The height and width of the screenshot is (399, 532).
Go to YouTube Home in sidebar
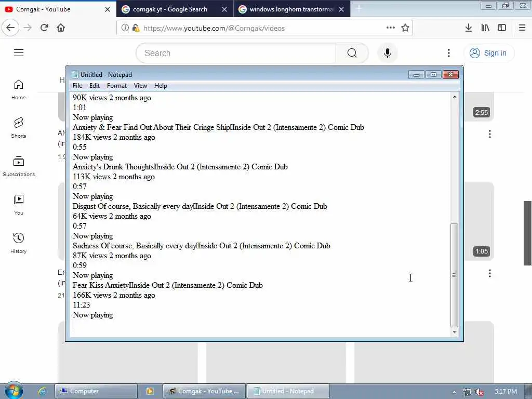(19, 89)
